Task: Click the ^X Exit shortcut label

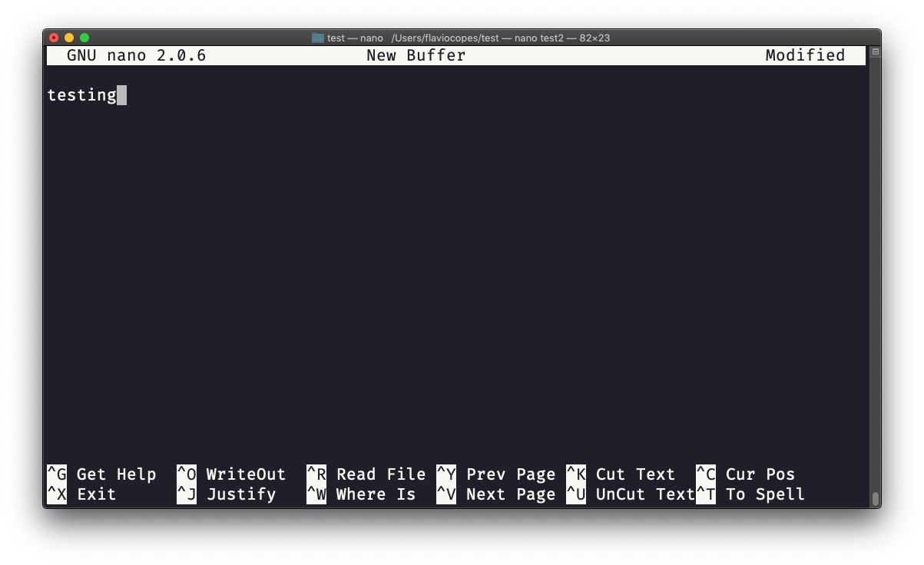Action: (x=81, y=494)
